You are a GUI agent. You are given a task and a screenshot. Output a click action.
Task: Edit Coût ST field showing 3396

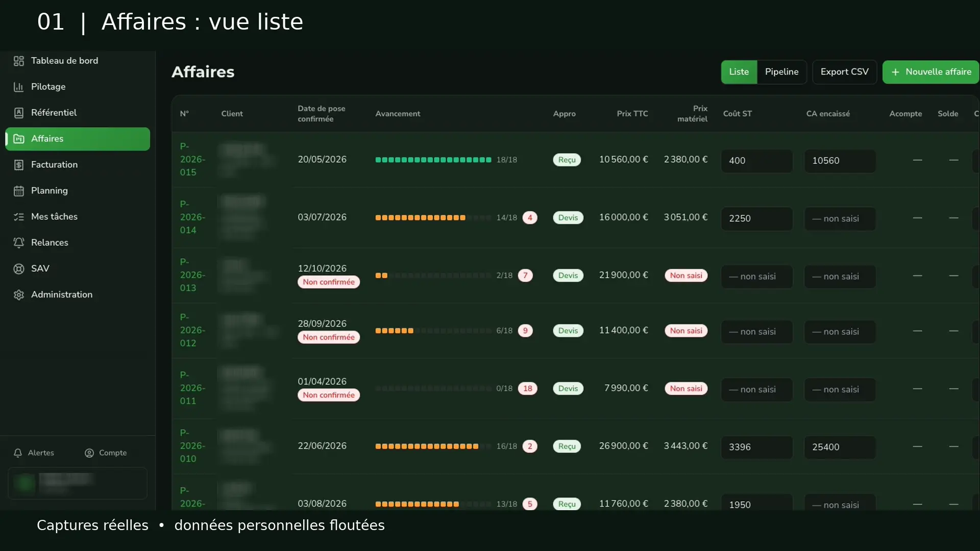pos(756,447)
